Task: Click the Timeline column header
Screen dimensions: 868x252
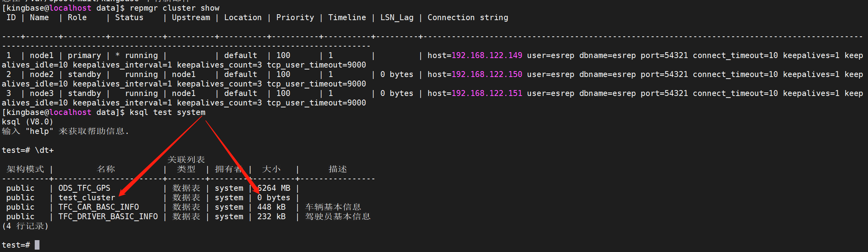Action: (347, 17)
